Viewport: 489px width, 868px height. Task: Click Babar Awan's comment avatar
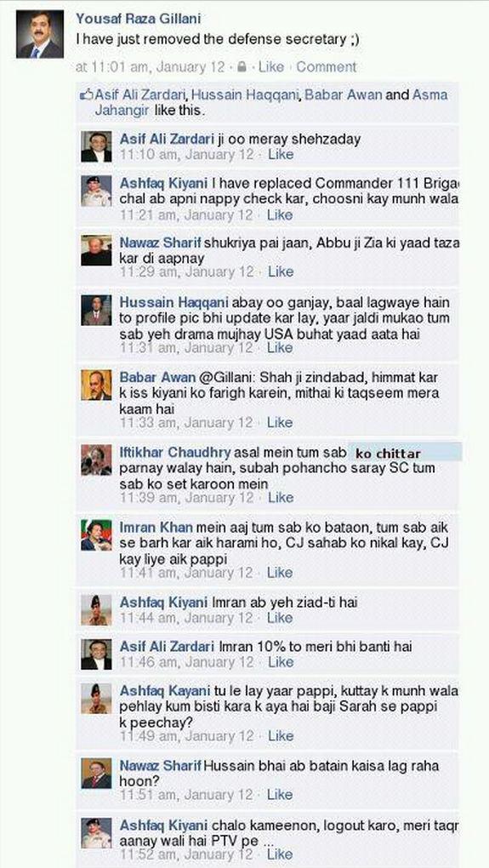click(x=96, y=385)
